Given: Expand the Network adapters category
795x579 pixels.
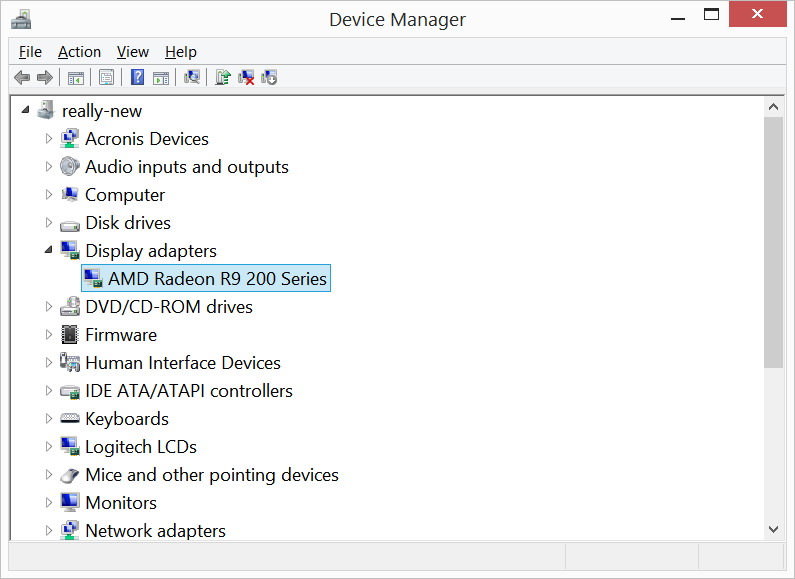Looking at the screenshot, I should (48, 530).
